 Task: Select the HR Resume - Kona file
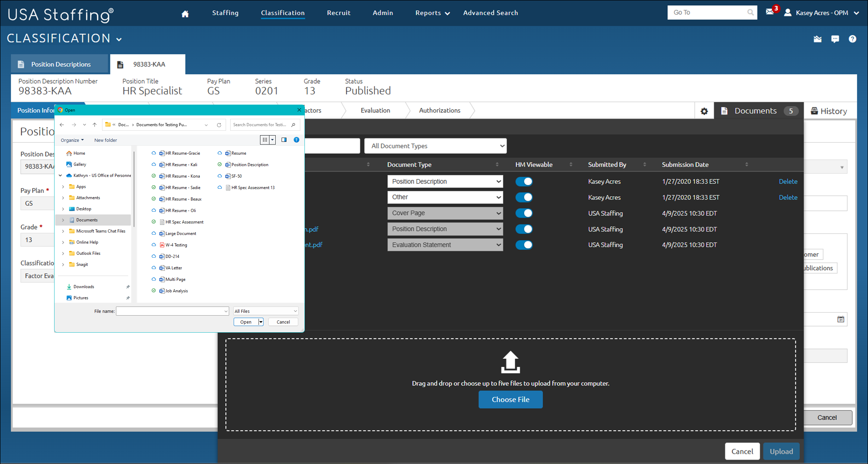click(180, 176)
